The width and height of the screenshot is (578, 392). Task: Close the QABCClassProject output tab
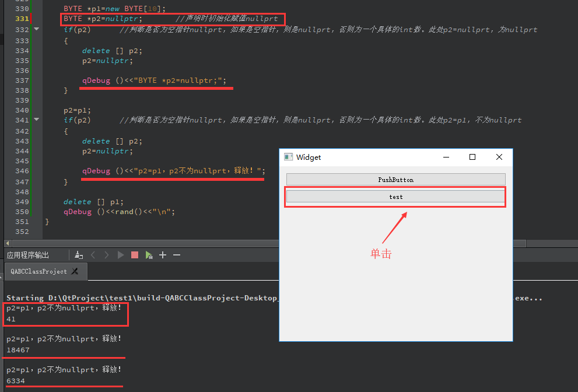75,271
